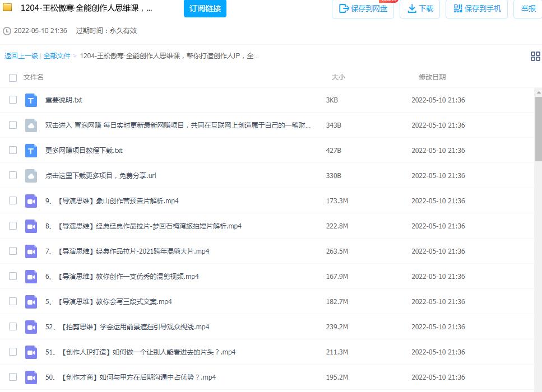Click video icon for 7、2021跨年混剪大片
The height and width of the screenshot is (392, 542).
31,251
